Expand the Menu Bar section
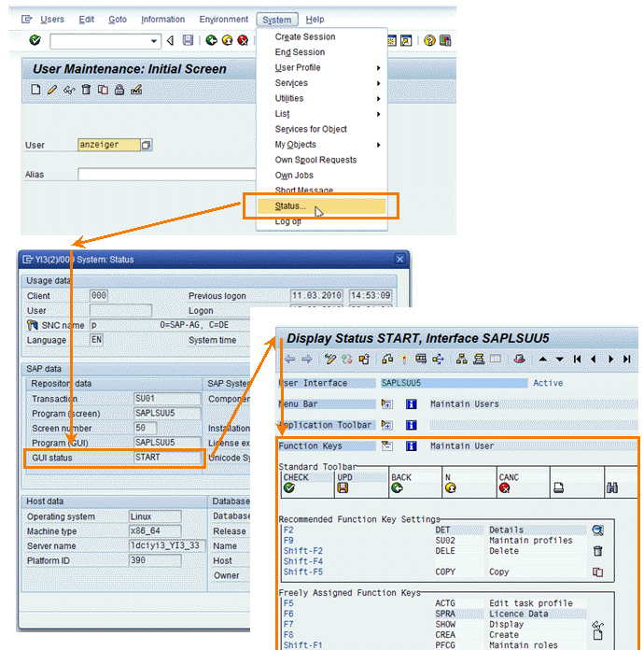This screenshot has width=644, height=650. [386, 404]
